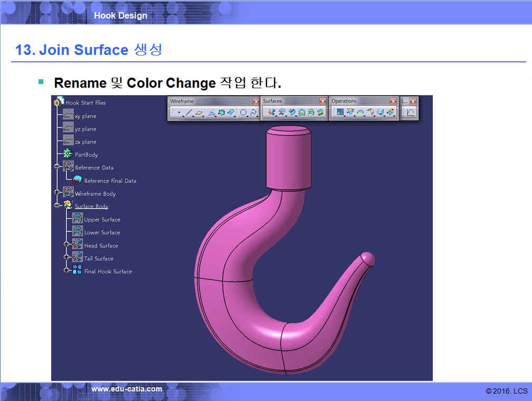Expand the Final Hook Surface node
Viewport: 532px width, 401px height.
point(66,271)
